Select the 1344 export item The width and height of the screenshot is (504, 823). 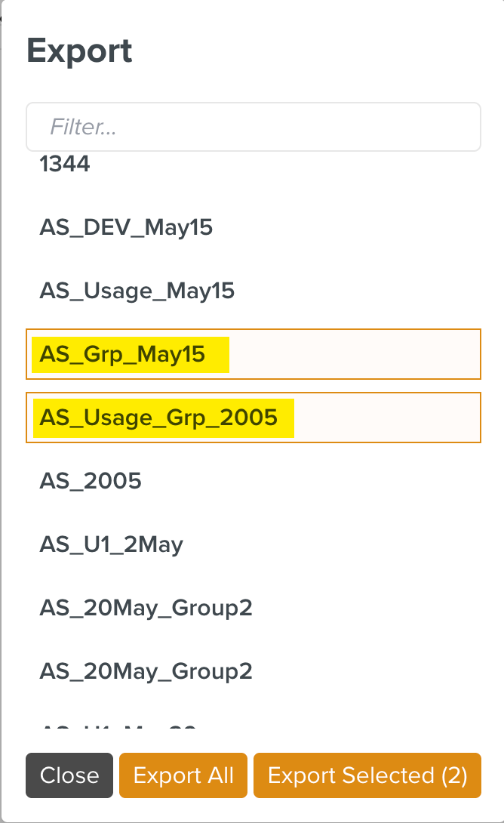tap(64, 163)
